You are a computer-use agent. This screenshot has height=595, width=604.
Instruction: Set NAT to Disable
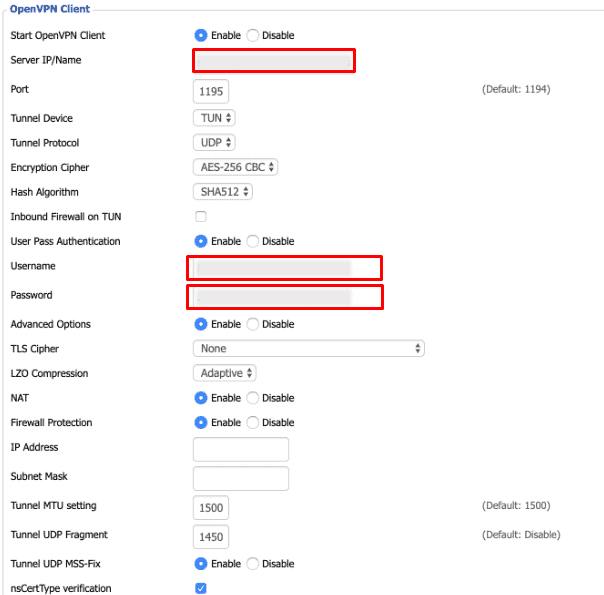252,398
